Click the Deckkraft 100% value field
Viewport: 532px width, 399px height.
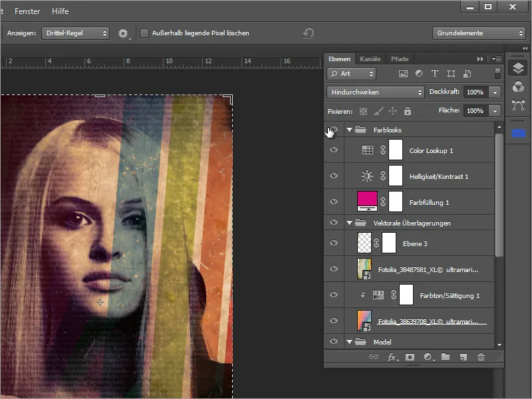[476, 92]
